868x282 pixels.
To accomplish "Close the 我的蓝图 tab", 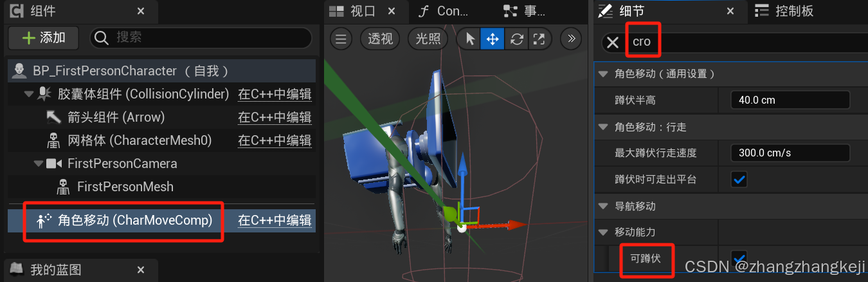I will coord(141,270).
